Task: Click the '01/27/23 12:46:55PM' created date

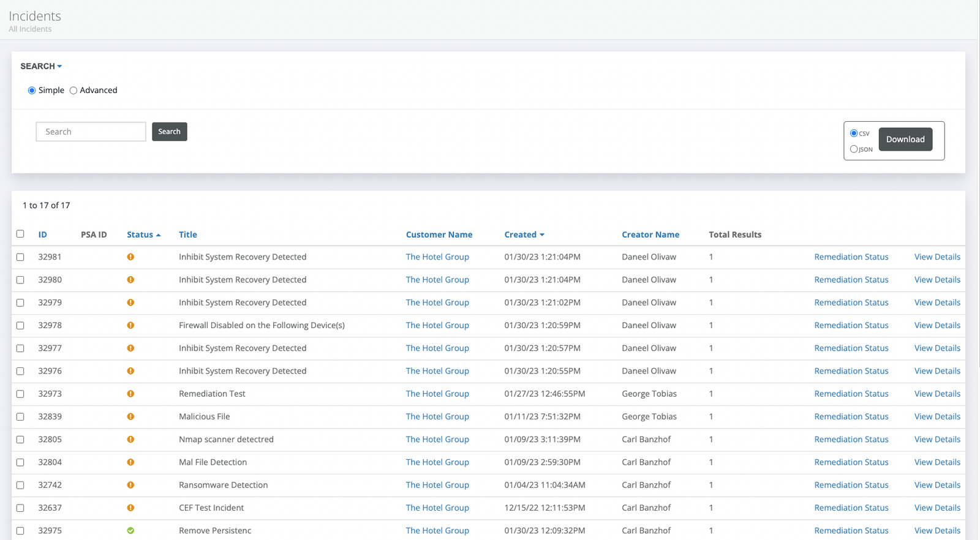Action: coord(545,394)
